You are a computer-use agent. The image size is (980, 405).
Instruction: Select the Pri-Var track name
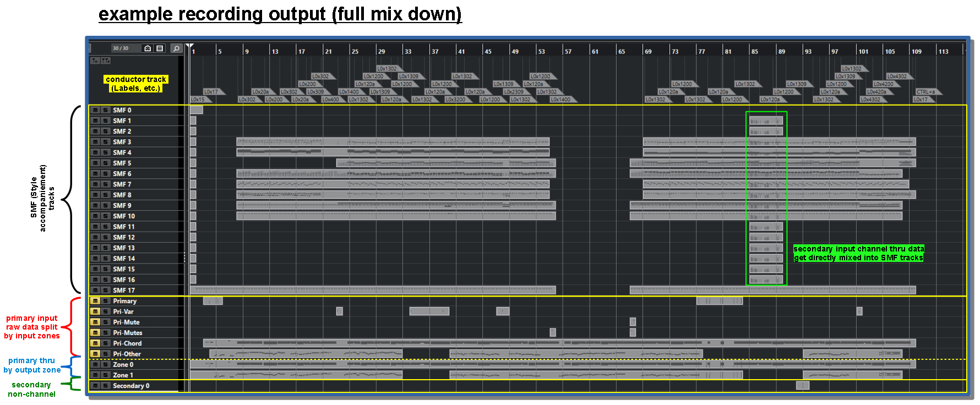[123, 311]
